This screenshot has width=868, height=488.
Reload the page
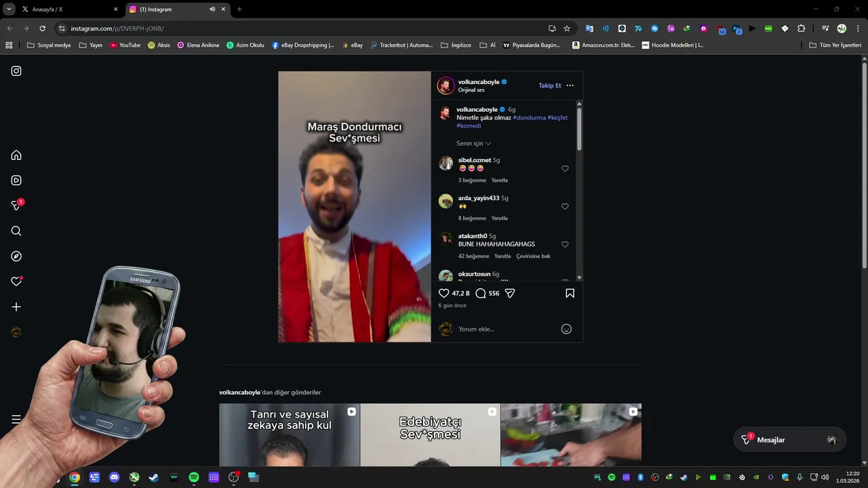42,28
